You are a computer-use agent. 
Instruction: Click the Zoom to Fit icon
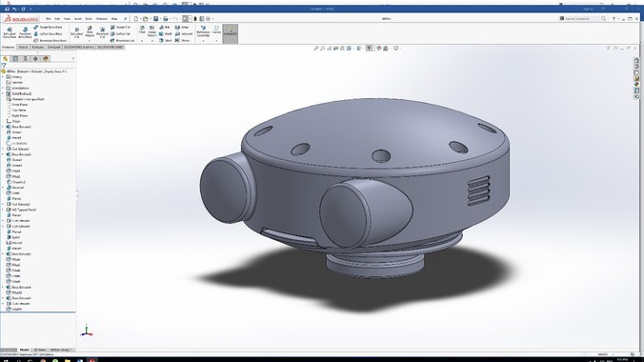(x=316, y=48)
